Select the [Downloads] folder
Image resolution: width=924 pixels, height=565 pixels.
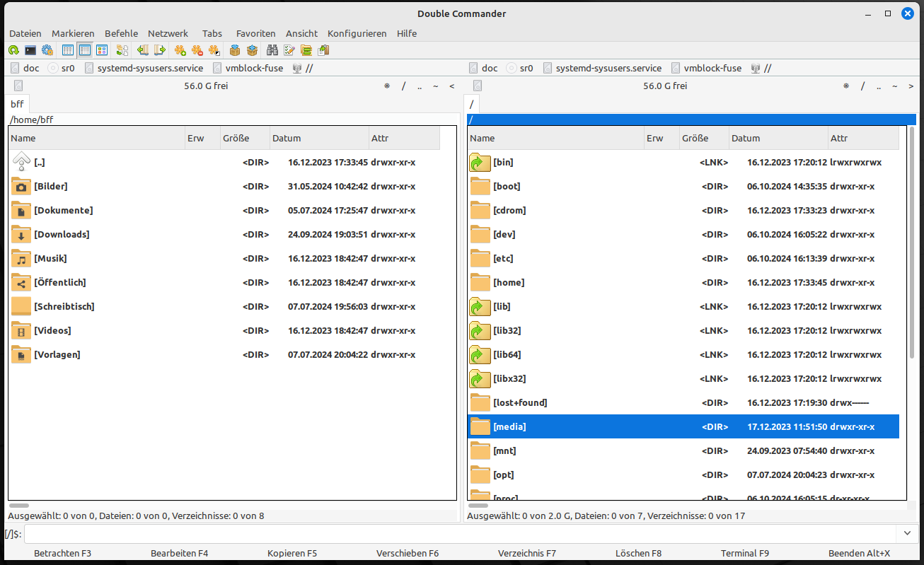click(x=224, y=234)
